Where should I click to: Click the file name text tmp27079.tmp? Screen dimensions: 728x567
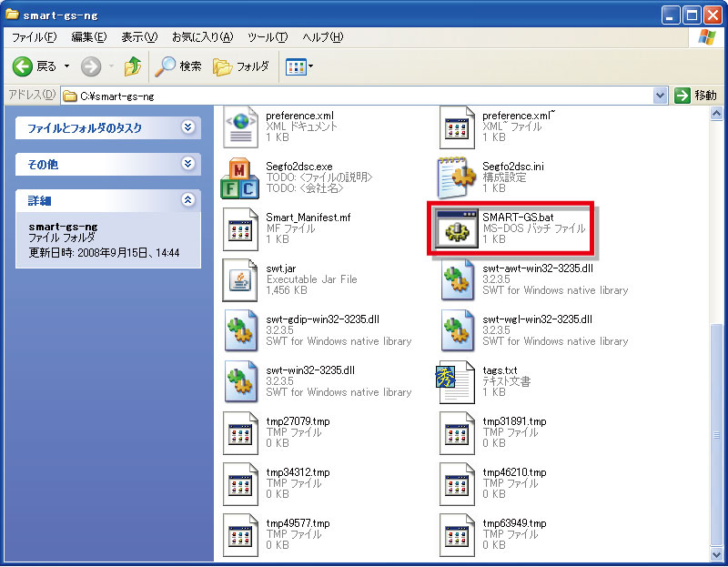298,421
